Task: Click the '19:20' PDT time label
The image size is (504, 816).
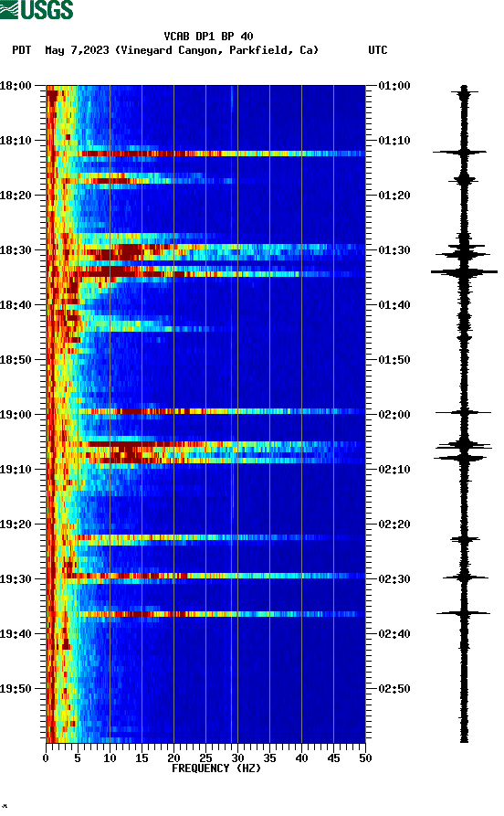Action: [x=16, y=525]
